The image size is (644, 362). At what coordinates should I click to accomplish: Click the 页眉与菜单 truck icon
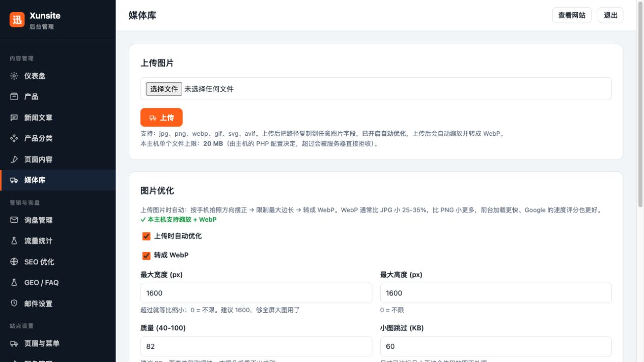click(x=14, y=344)
